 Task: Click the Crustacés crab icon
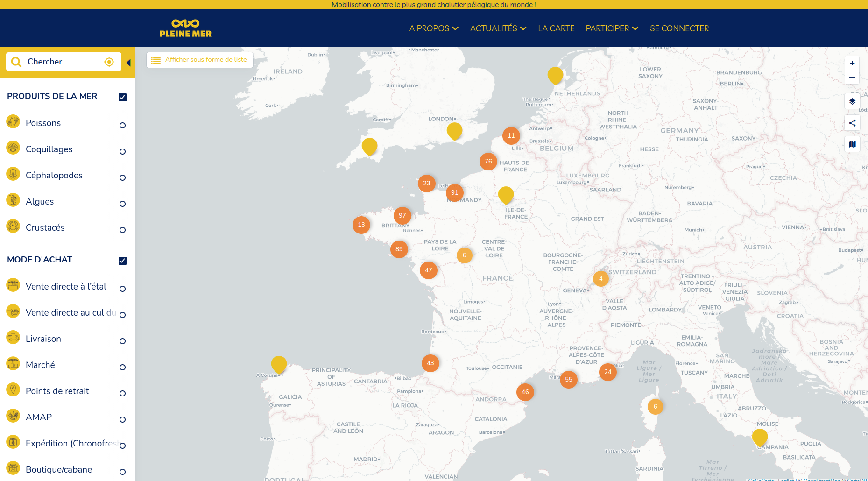(x=14, y=227)
